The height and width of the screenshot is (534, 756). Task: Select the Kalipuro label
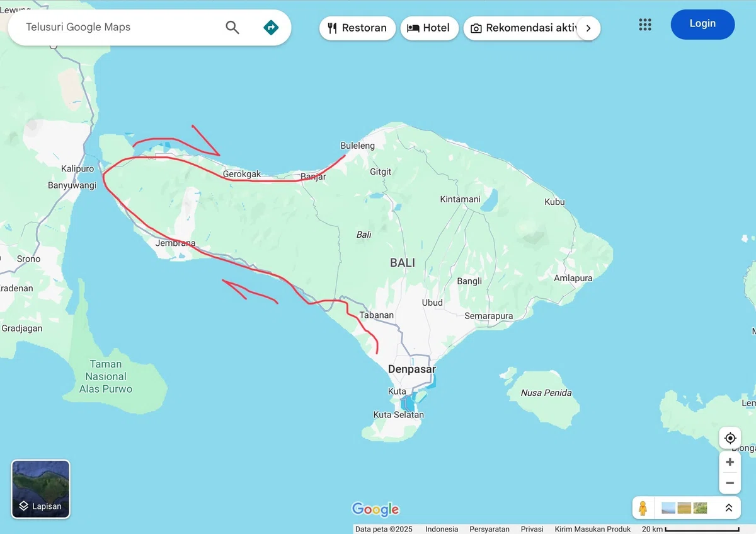pyautogui.click(x=77, y=168)
